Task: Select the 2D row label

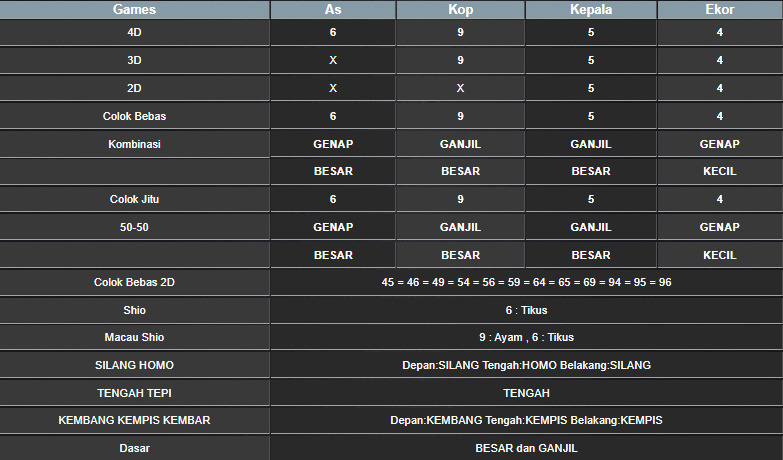Action: click(134, 88)
